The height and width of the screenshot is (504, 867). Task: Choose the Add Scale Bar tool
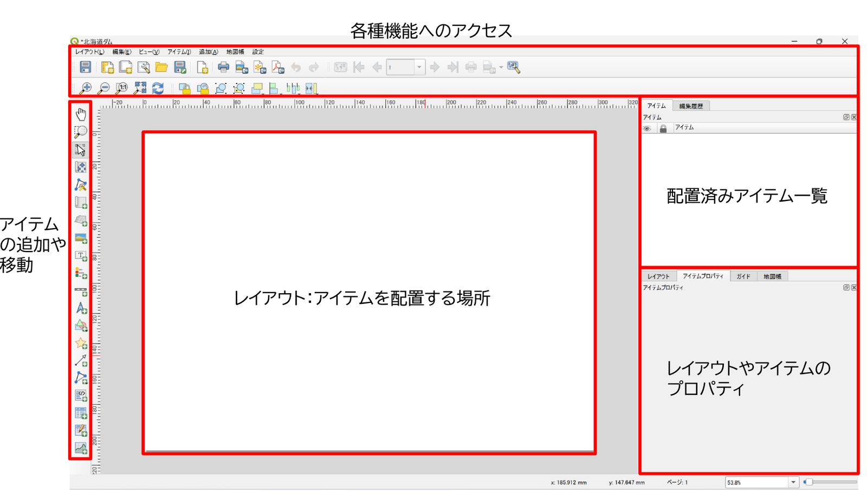(81, 291)
